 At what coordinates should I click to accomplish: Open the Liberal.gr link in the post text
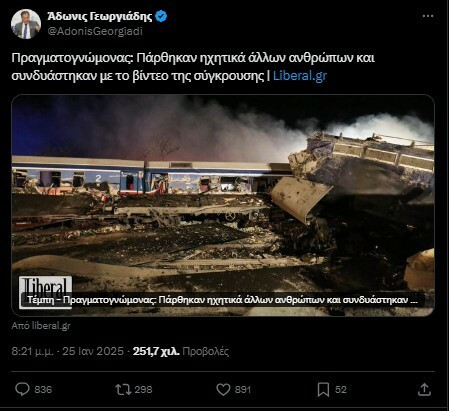tap(300, 76)
